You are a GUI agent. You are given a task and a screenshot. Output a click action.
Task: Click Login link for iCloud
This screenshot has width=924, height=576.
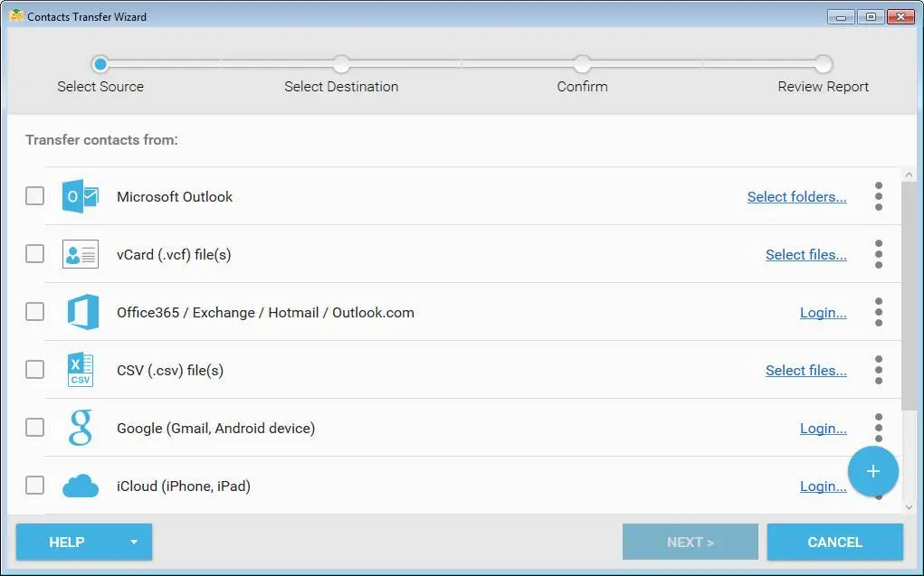[824, 486]
